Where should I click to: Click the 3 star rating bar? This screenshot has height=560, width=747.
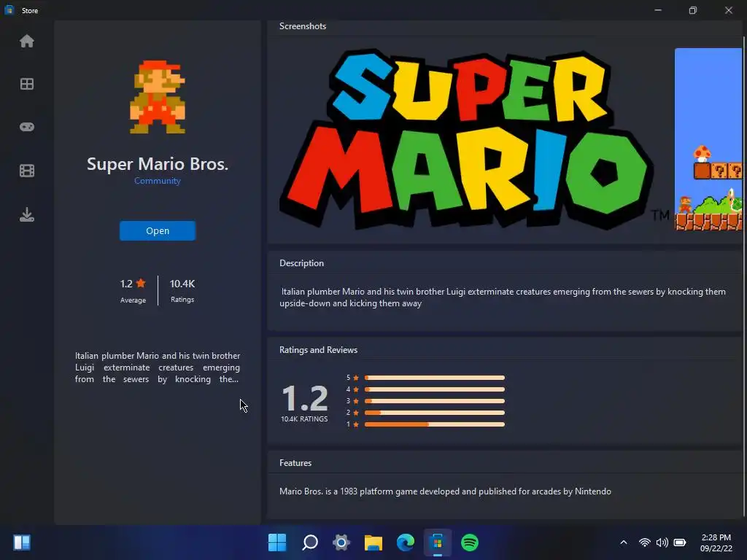coord(435,401)
